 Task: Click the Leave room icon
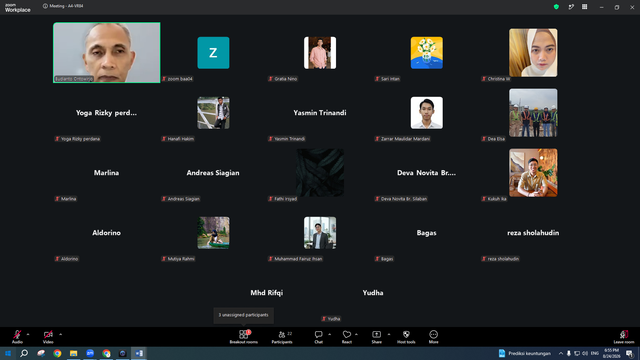624,337
